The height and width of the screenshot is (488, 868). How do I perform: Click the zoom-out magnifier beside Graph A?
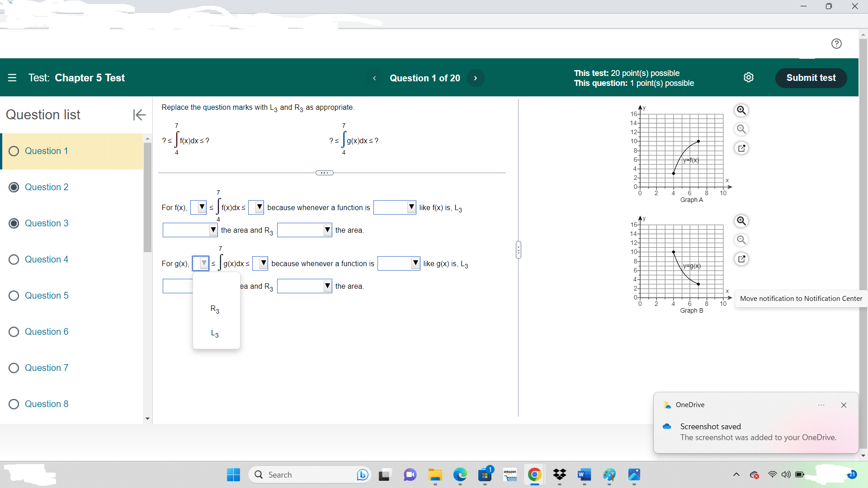click(741, 129)
